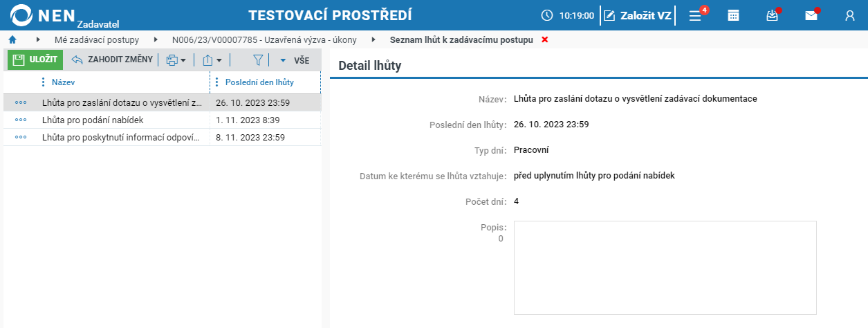
Task: Open row menu for Lhůta pro podání nabídek
Action: tap(21, 120)
